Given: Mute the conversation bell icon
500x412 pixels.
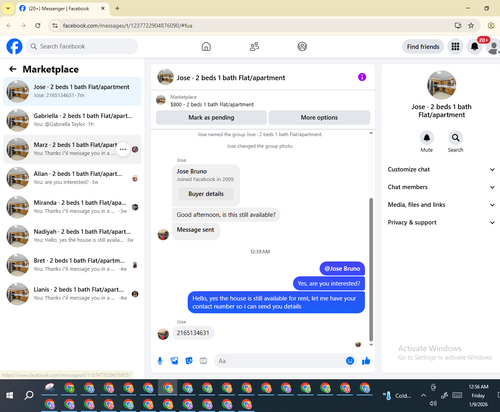Looking at the screenshot, I should pyautogui.click(x=427, y=137).
